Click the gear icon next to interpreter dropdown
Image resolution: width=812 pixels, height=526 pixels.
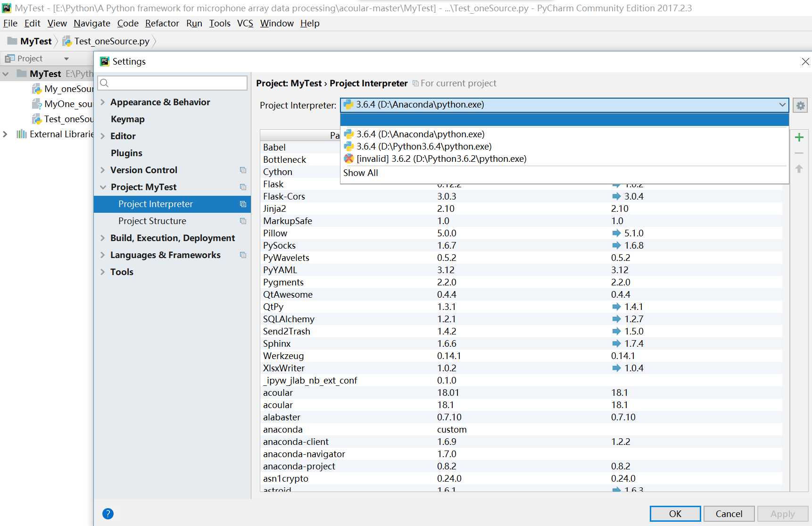pos(800,105)
